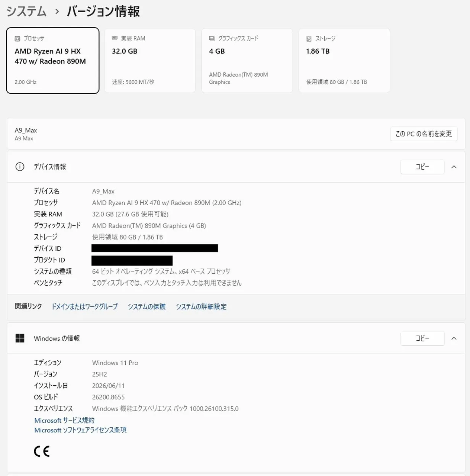Viewport: 470px width, 476px height.
Task: Open システムの保護 link
Action: pos(147,306)
